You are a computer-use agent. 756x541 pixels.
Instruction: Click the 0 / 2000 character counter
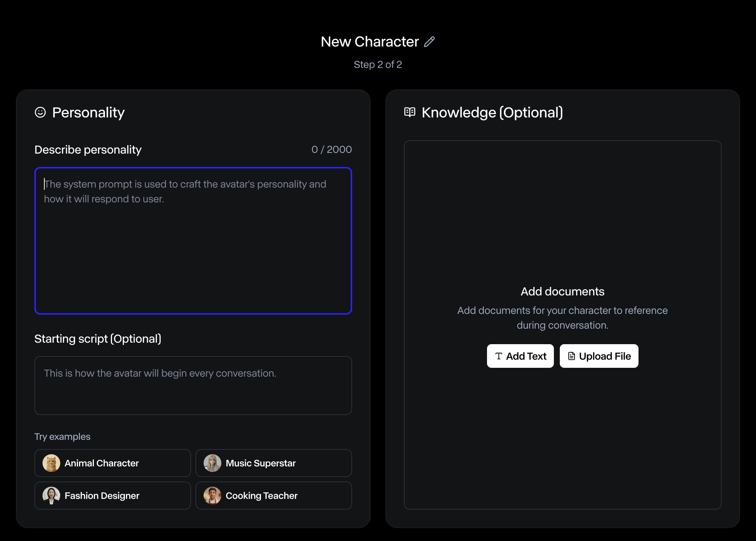(x=331, y=150)
